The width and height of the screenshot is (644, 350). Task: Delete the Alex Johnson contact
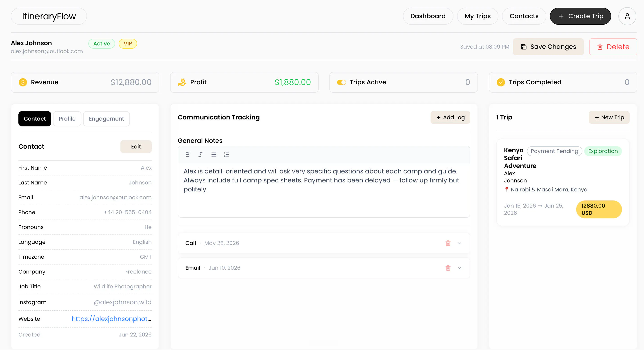(613, 47)
